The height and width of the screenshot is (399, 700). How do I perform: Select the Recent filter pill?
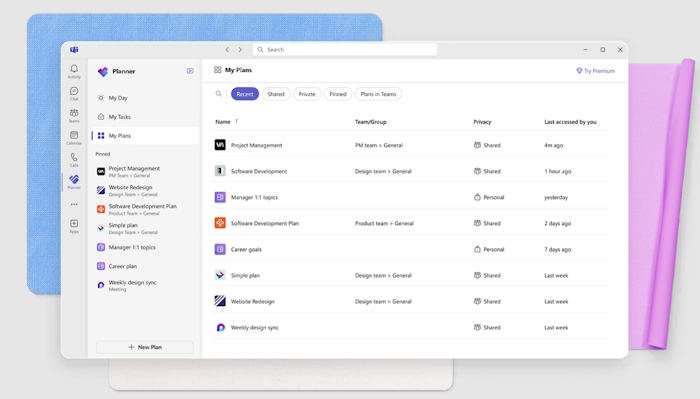245,94
